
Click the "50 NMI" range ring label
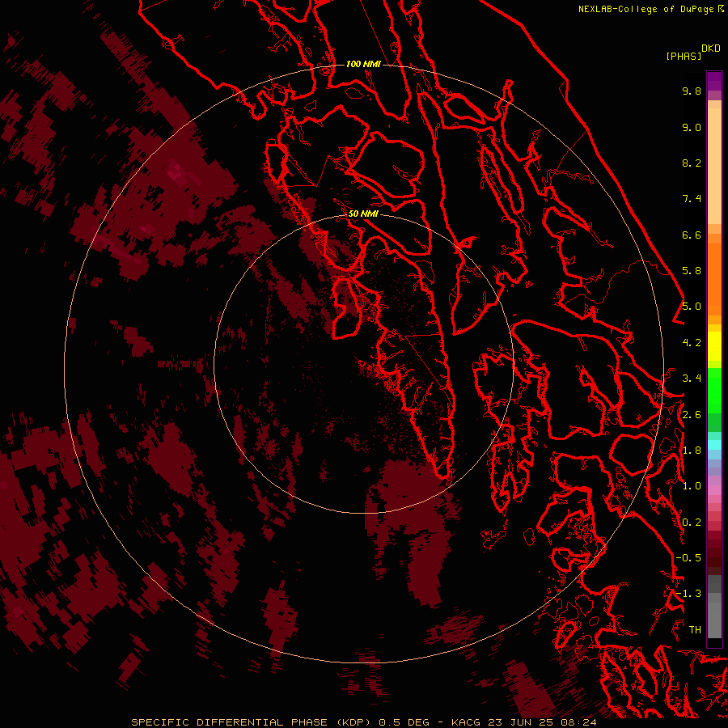363,214
